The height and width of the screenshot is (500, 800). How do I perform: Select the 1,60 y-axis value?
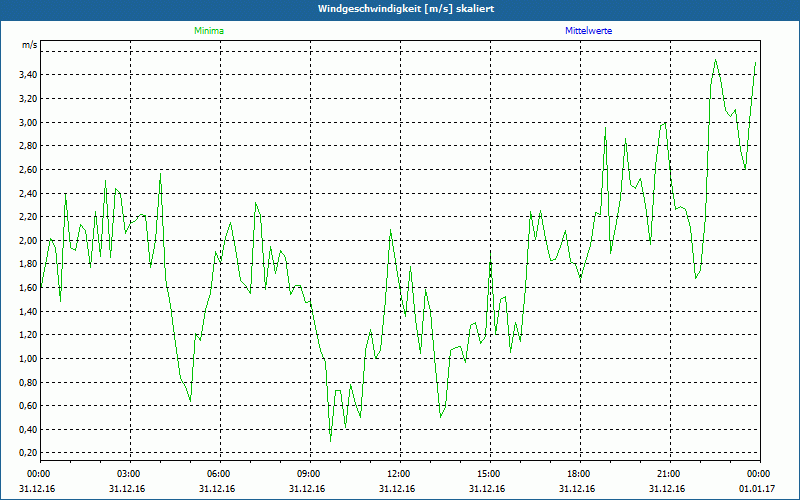(28, 288)
